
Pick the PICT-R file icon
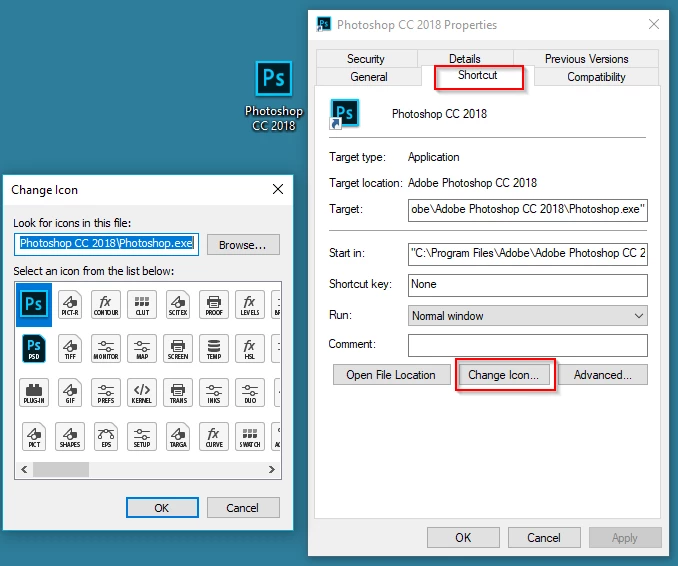coord(70,304)
